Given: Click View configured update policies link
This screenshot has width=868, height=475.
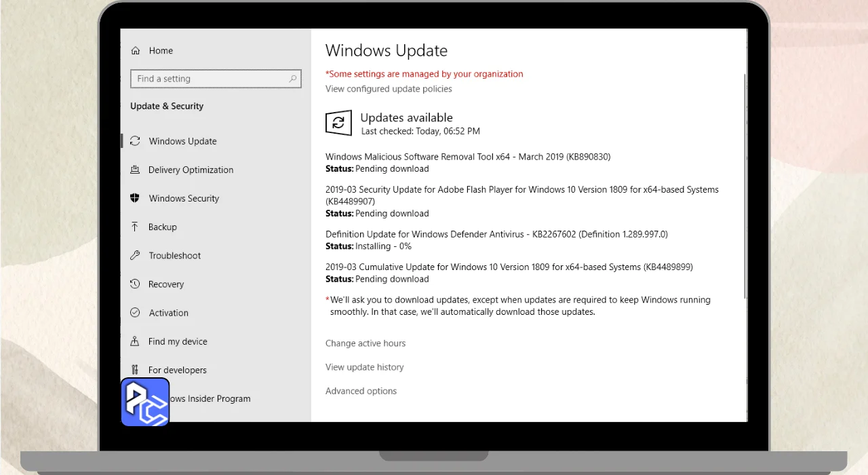Looking at the screenshot, I should [x=389, y=89].
